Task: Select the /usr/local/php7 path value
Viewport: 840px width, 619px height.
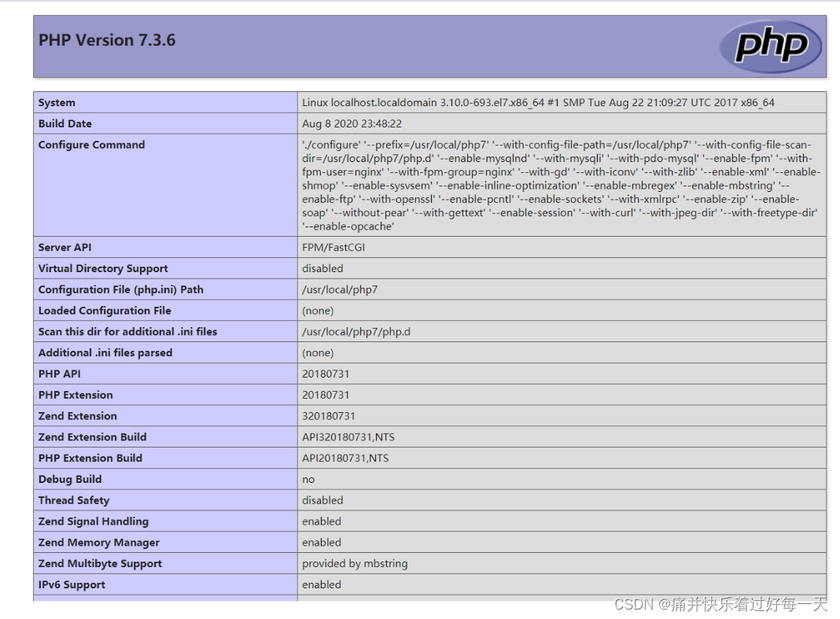Action: click(340, 289)
